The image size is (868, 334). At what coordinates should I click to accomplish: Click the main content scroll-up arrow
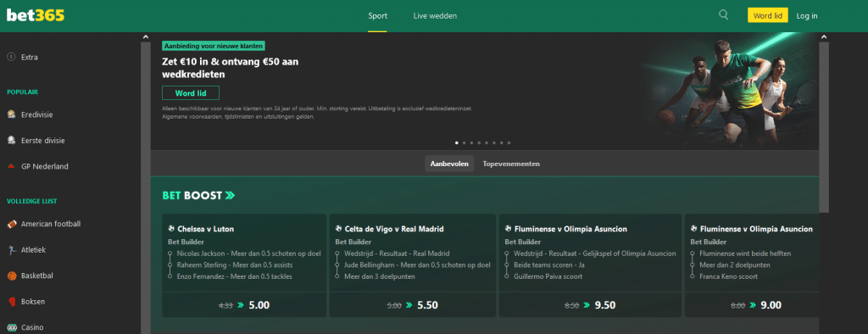[x=823, y=37]
